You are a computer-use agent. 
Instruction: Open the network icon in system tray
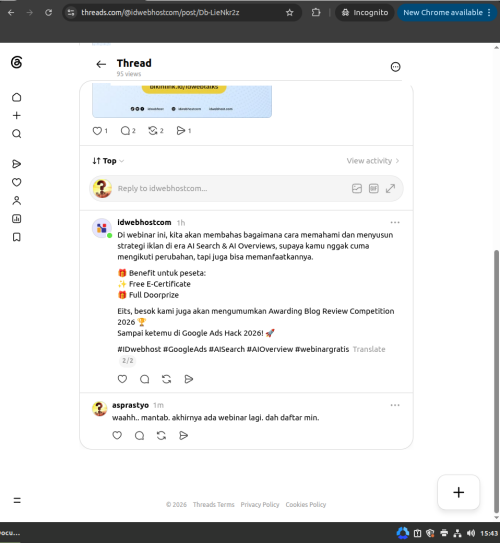pyautogui.click(x=457, y=533)
